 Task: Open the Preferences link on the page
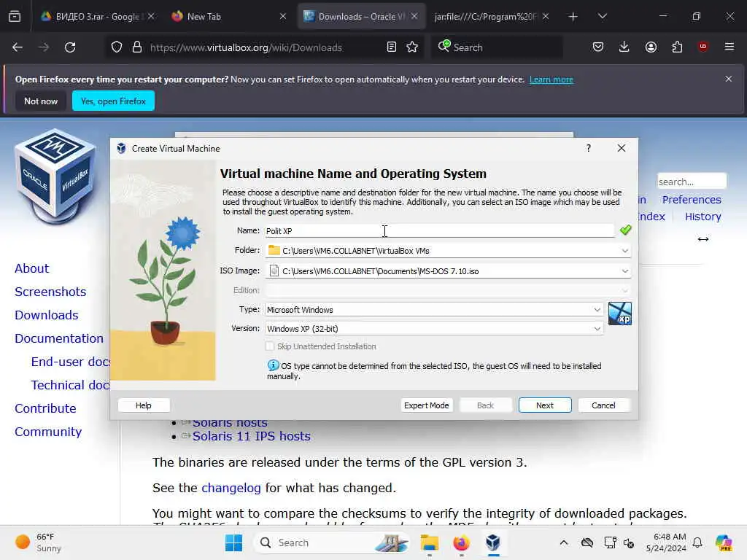click(692, 200)
